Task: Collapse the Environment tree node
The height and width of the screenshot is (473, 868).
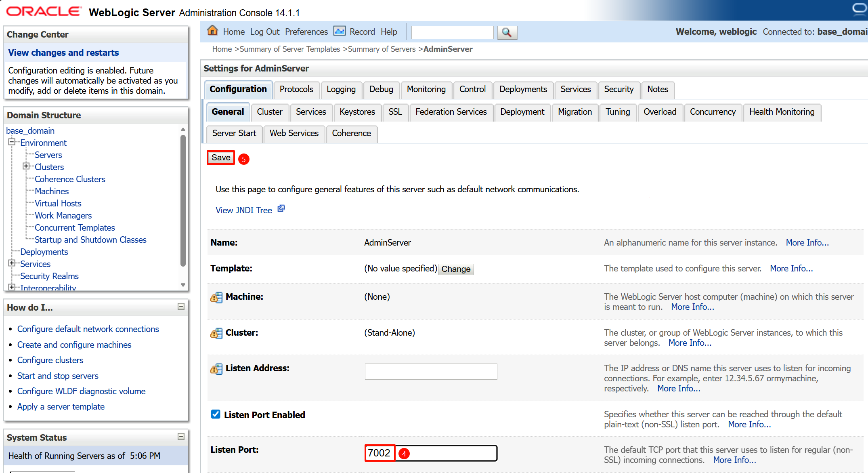Action: (12, 142)
